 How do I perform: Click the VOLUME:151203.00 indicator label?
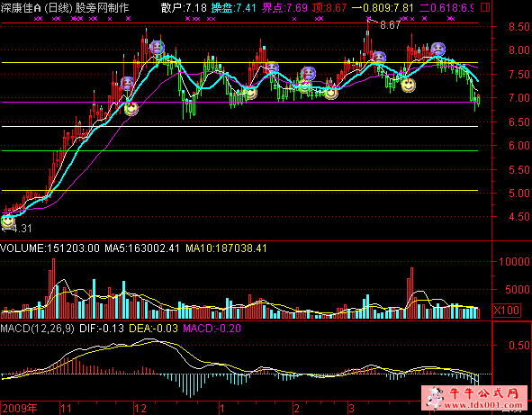50,248
